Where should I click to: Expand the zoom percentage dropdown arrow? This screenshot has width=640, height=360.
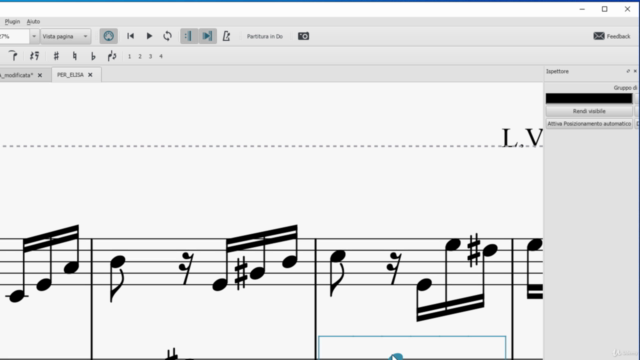click(x=34, y=36)
